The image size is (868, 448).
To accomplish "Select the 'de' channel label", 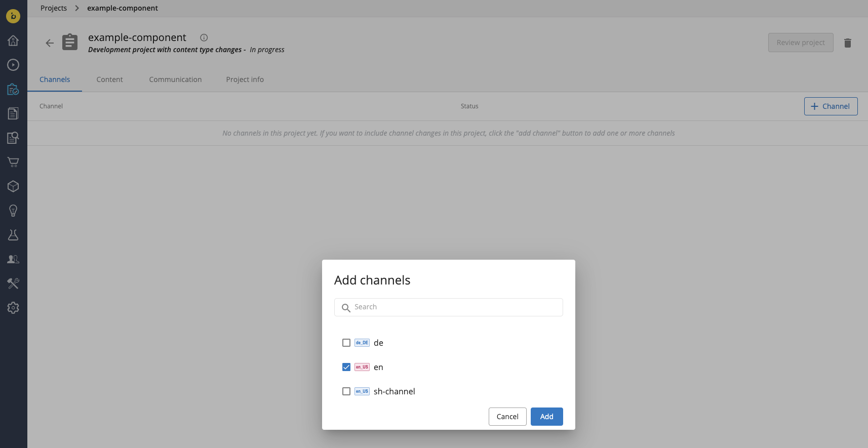I will coord(378,343).
